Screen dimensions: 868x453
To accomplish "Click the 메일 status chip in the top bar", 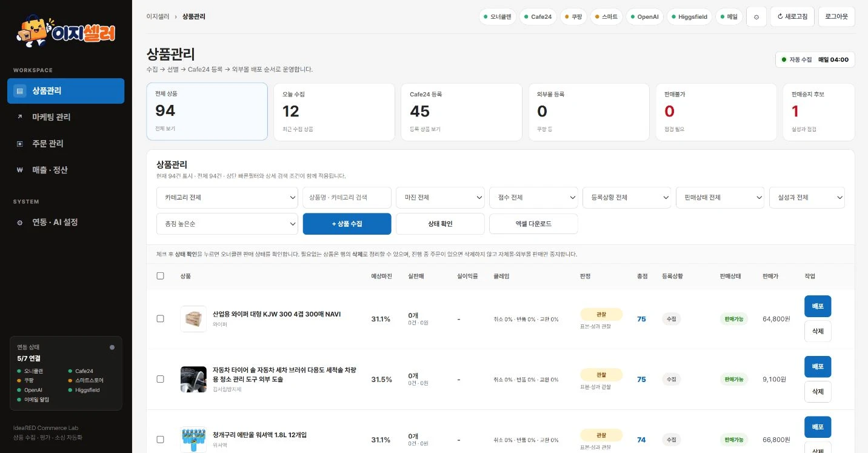I will (729, 17).
